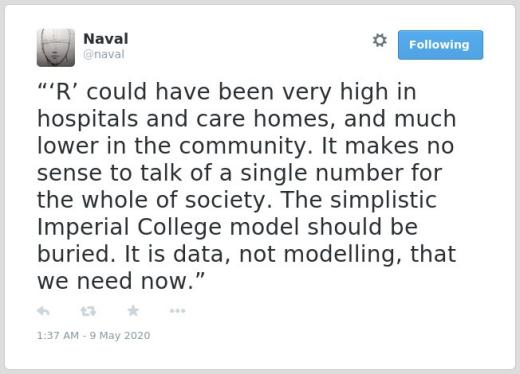The width and height of the screenshot is (520, 374).
Task: Select the tweet text starting with 'R' could
Action: [x=247, y=186]
